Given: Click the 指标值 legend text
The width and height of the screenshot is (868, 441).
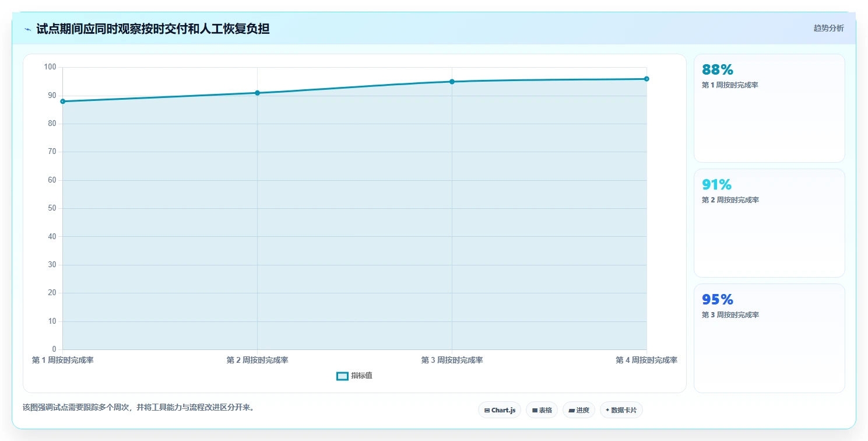Looking at the screenshot, I should point(361,376).
